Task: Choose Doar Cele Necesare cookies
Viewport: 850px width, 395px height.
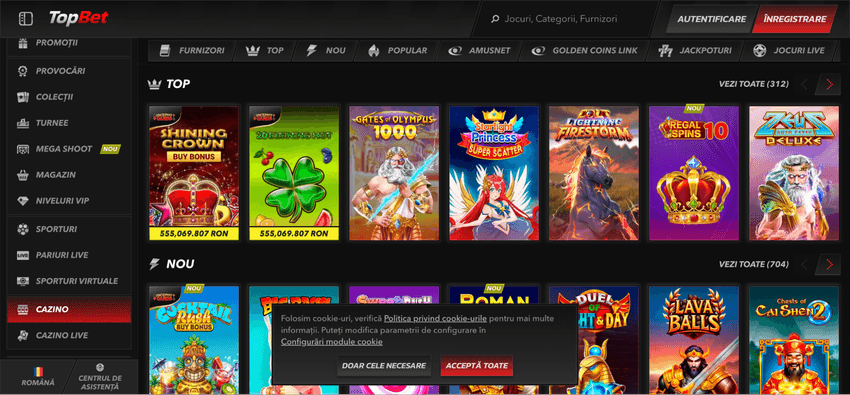Action: pyautogui.click(x=384, y=366)
